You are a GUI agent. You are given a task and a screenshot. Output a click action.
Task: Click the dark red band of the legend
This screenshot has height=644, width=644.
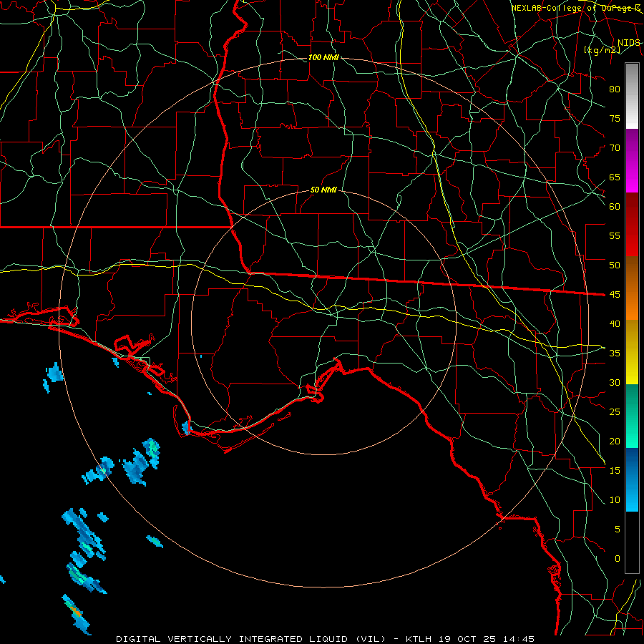(632, 224)
